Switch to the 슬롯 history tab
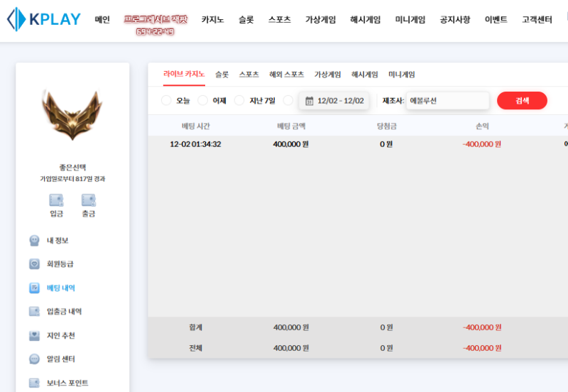Viewport: 568px width, 392px height. pyautogui.click(x=222, y=75)
